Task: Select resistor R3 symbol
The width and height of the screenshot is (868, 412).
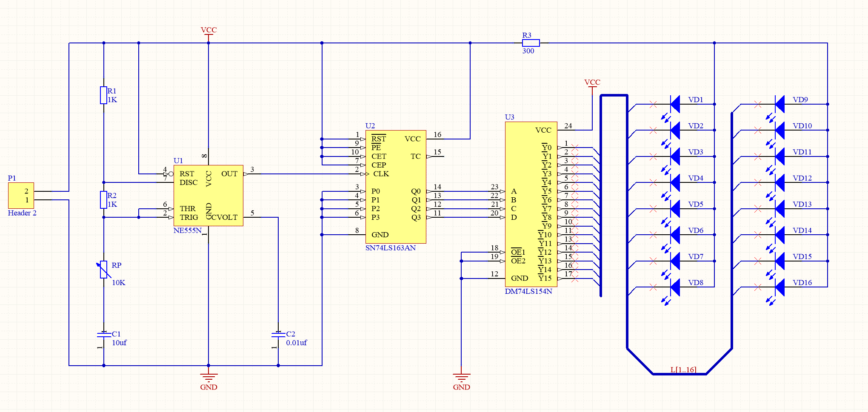Action: (x=531, y=43)
